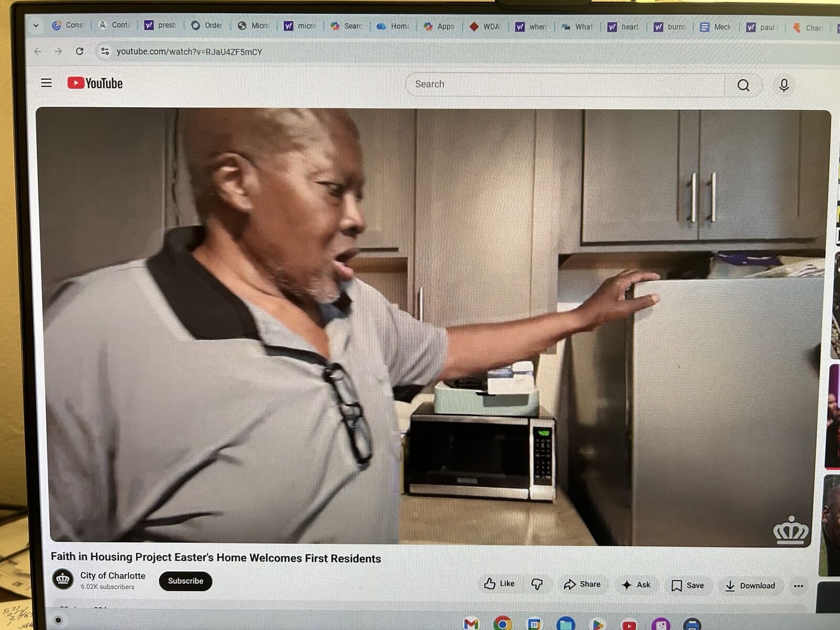Open the City of Charlotte channel name
Screen dimensions: 840x630
113,575
